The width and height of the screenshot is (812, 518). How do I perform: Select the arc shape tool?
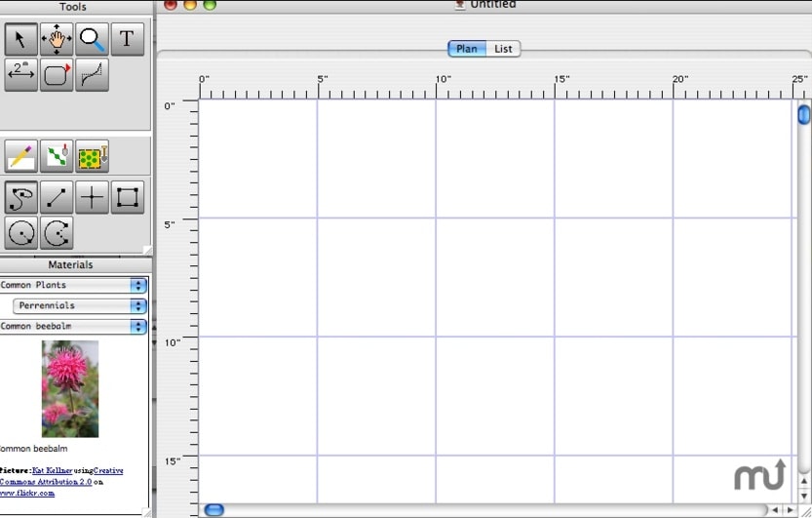(57, 232)
